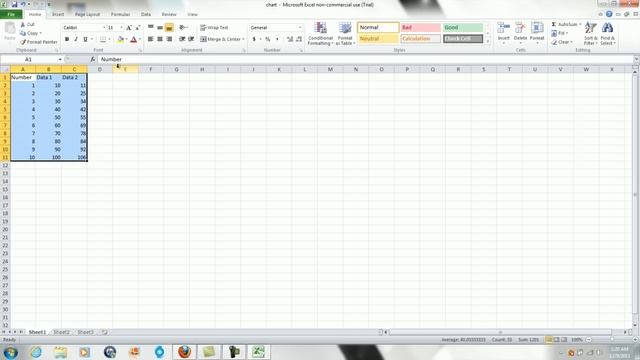Click the Format as Table button
This screenshot has width=640, height=360.
[345, 33]
